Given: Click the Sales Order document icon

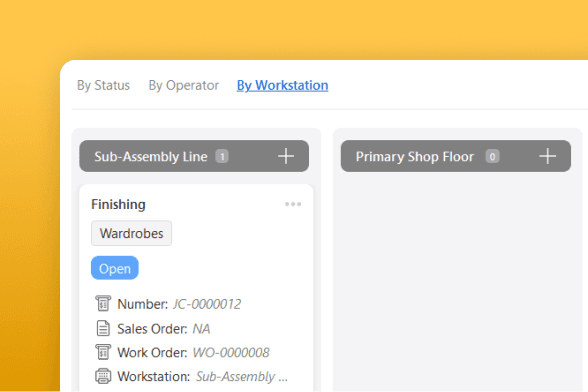Looking at the screenshot, I should (x=103, y=328).
